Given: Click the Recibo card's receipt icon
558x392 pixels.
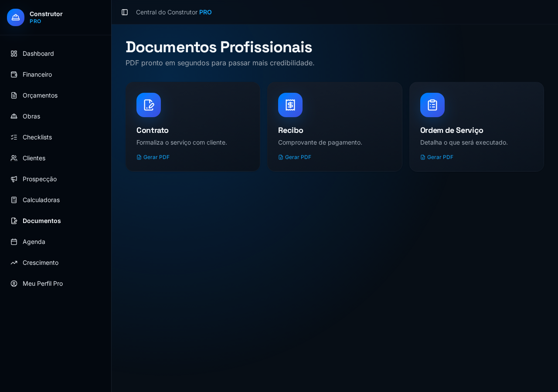Looking at the screenshot, I should (290, 105).
